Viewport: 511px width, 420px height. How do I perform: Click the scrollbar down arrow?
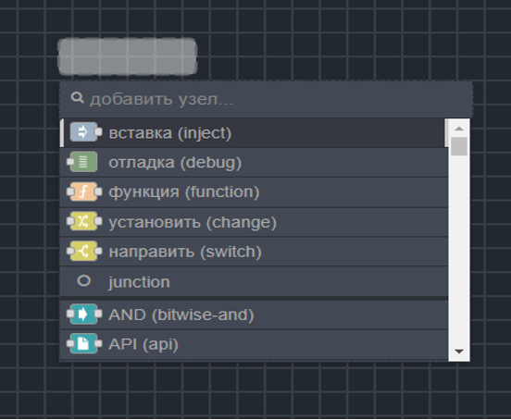pyautogui.click(x=459, y=352)
